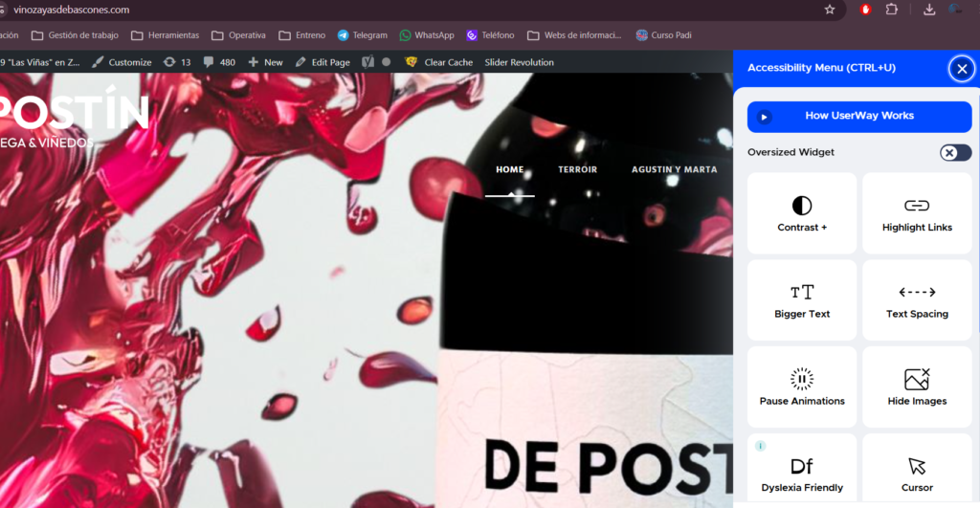Go to TERROIR in site navigation
Image resolution: width=980 pixels, height=508 pixels.
pos(577,170)
